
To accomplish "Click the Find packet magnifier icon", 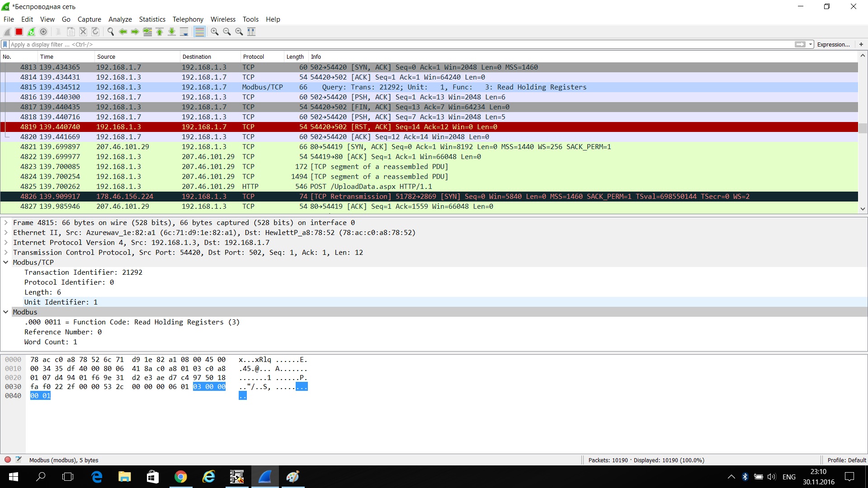I will pos(110,32).
